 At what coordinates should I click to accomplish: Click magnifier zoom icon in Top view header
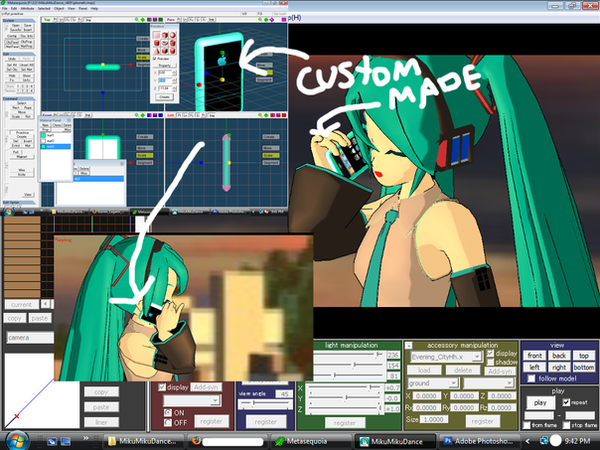pyautogui.click(x=137, y=20)
